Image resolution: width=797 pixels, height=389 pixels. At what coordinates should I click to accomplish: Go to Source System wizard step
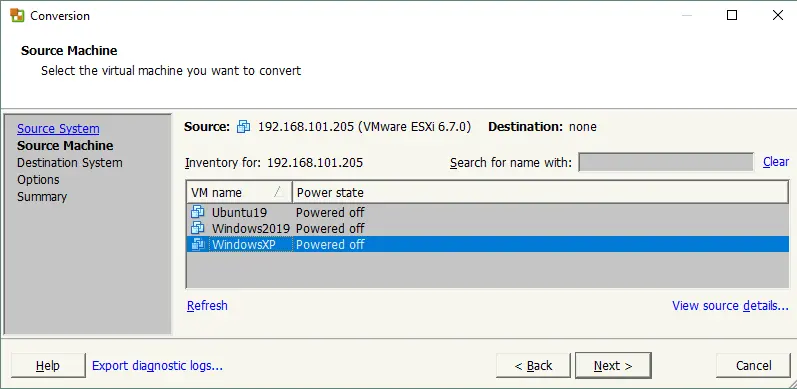coord(58,129)
